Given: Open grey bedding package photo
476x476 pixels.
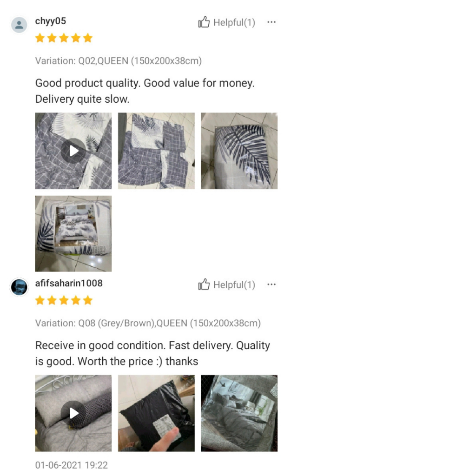Looking at the screenshot, I should [239, 413].
